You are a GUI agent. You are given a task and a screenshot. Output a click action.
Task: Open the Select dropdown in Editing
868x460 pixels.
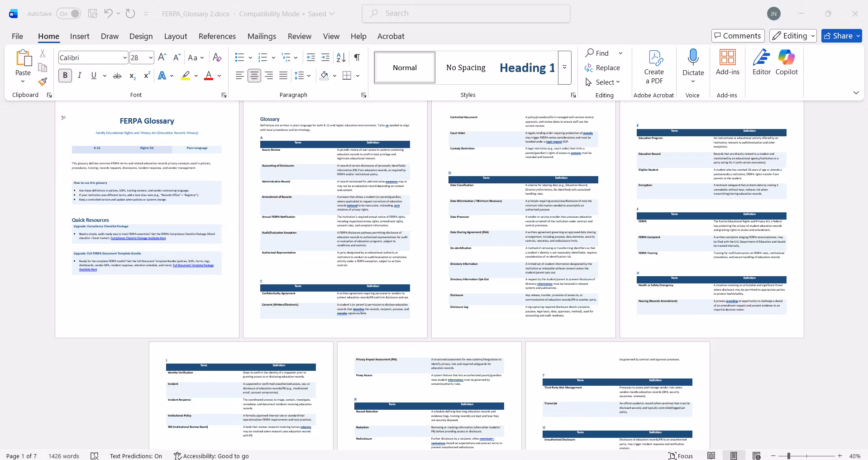603,82
